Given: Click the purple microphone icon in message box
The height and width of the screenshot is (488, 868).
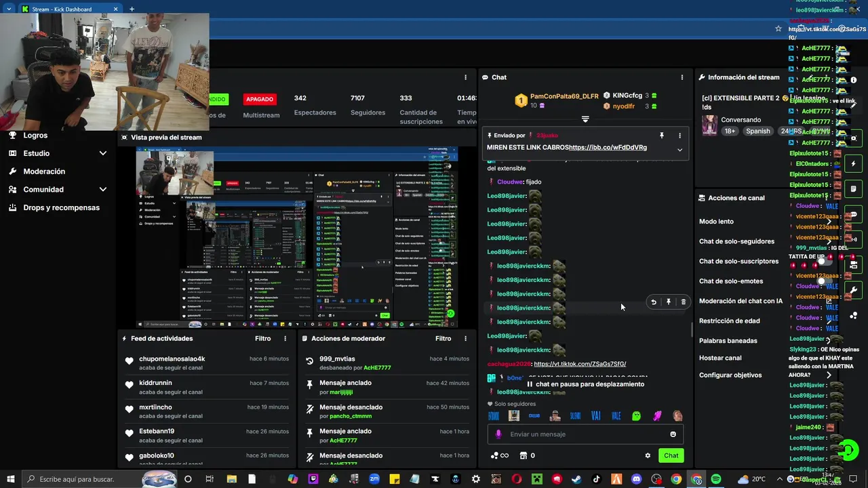Looking at the screenshot, I should click(x=498, y=434).
